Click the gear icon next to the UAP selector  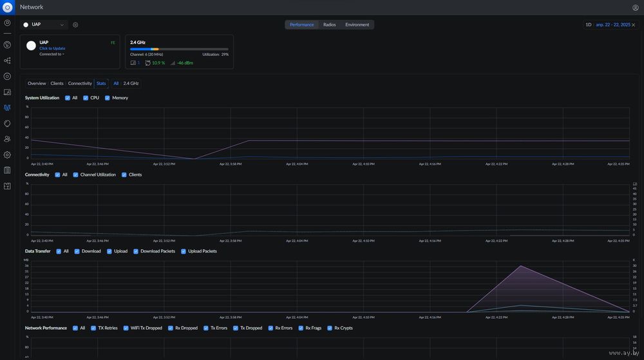click(75, 24)
